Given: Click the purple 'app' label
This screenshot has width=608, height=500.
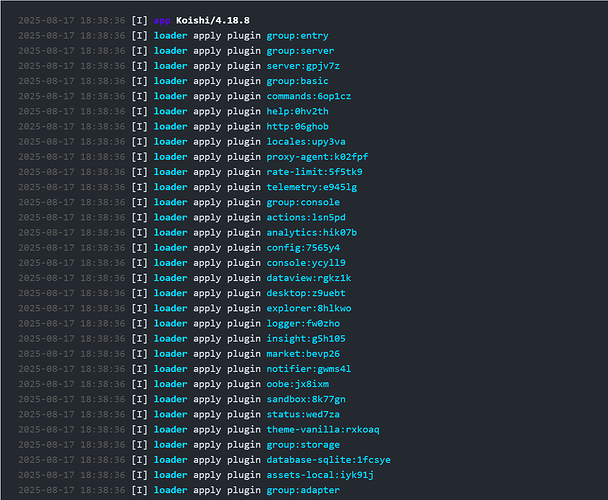Looking at the screenshot, I should 162,21.
